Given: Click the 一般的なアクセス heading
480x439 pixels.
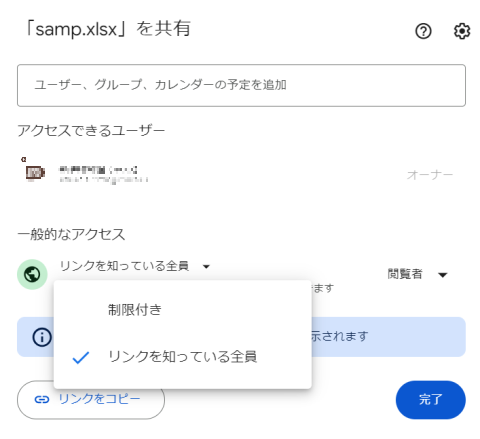Looking at the screenshot, I should [71, 234].
